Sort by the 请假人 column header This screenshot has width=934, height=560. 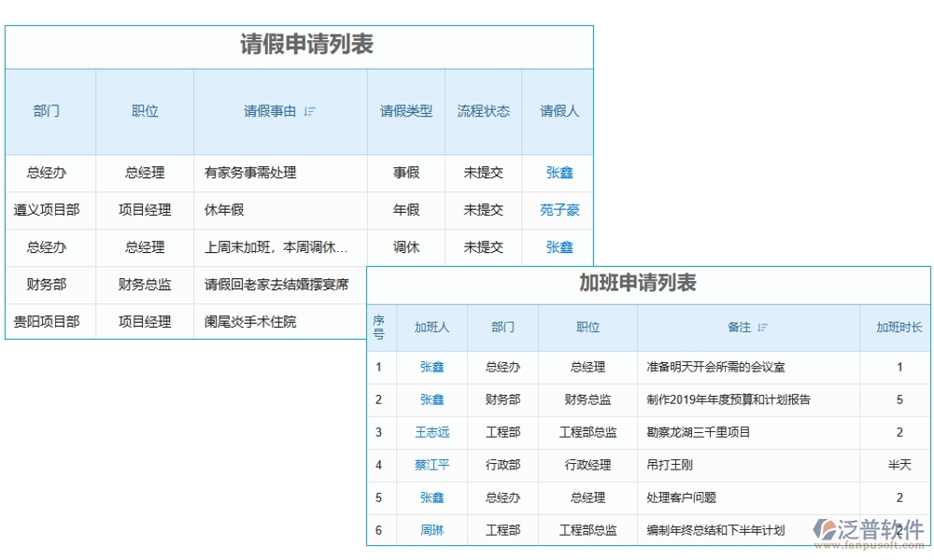pos(558,110)
